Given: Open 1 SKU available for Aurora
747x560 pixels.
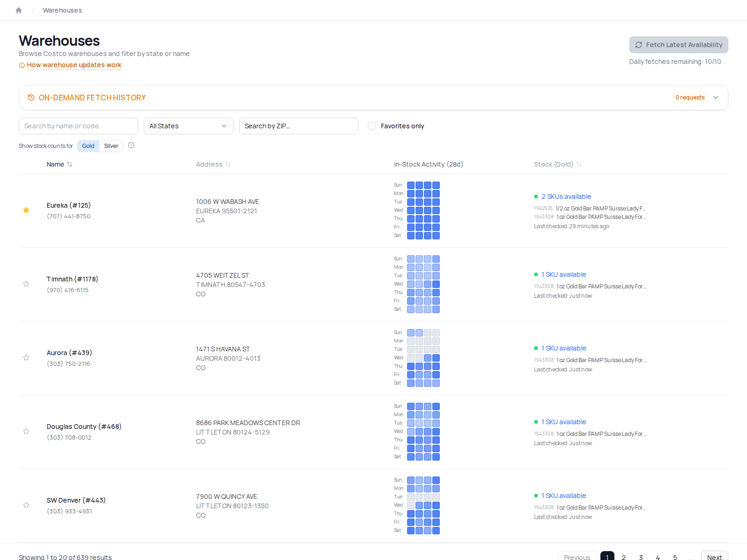Looking at the screenshot, I should point(564,348).
